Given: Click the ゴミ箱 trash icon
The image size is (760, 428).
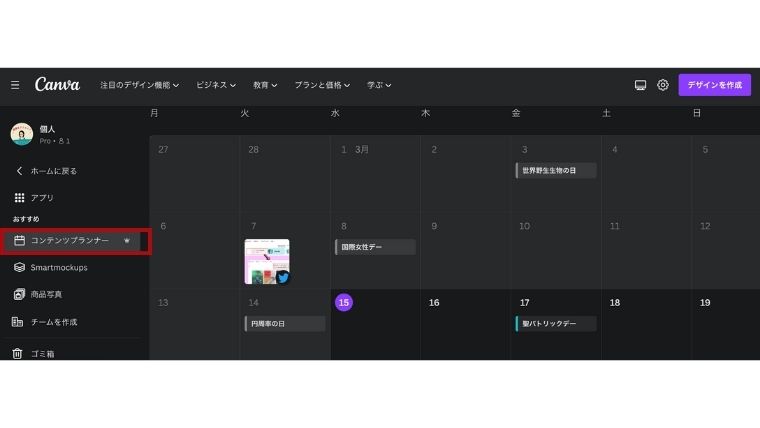Looking at the screenshot, I should pos(17,354).
